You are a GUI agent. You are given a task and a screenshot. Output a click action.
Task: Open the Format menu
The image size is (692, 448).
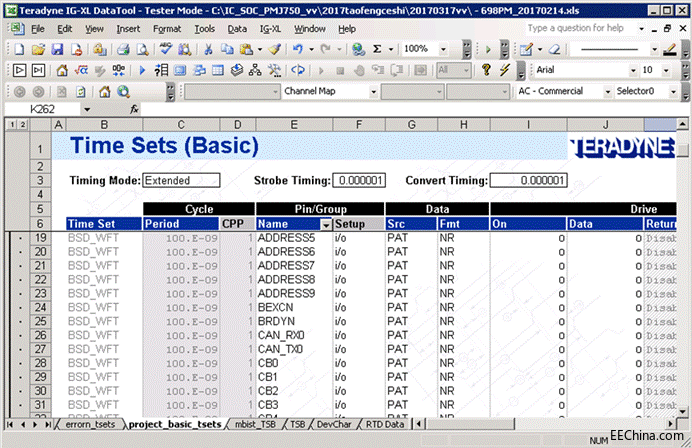click(x=167, y=29)
